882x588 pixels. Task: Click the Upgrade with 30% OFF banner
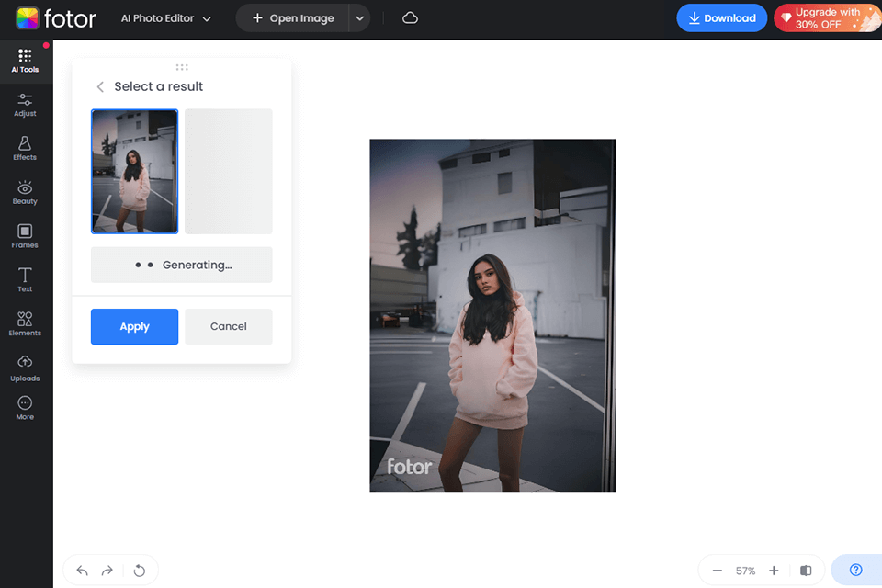coord(828,18)
